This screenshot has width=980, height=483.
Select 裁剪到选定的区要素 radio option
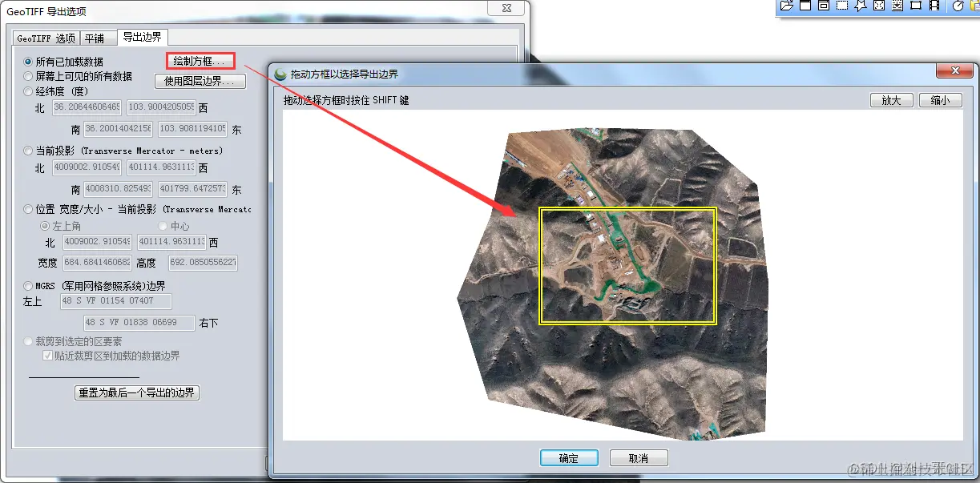point(29,341)
